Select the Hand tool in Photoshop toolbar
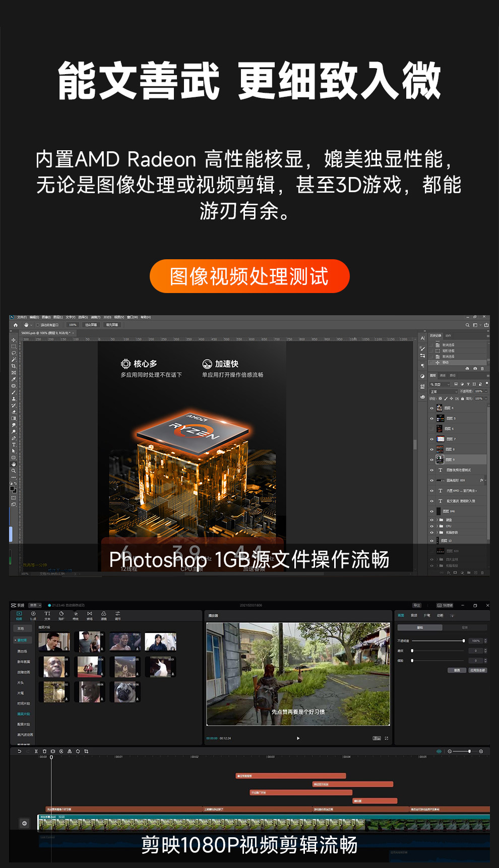The width and height of the screenshot is (499, 868). [x=14, y=464]
